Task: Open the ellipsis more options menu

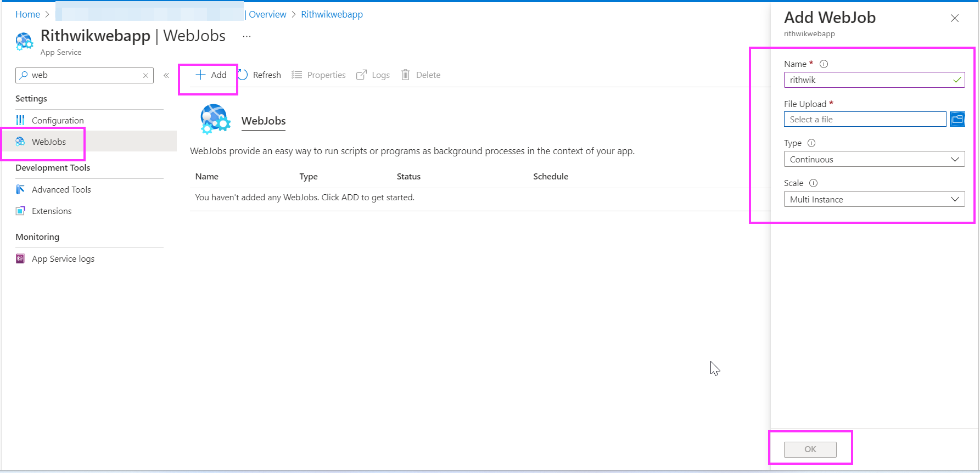Action: [x=247, y=36]
